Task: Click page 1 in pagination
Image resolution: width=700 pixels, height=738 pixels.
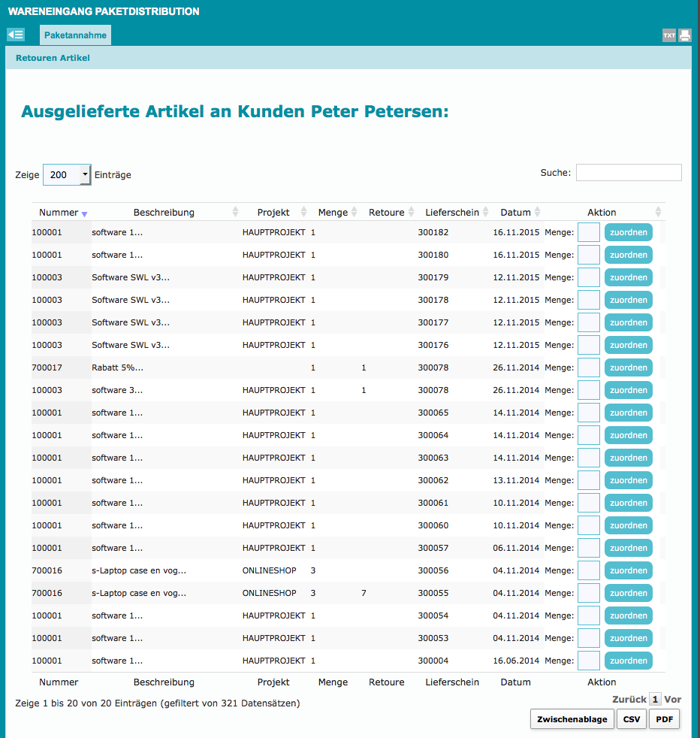Action: point(655,700)
